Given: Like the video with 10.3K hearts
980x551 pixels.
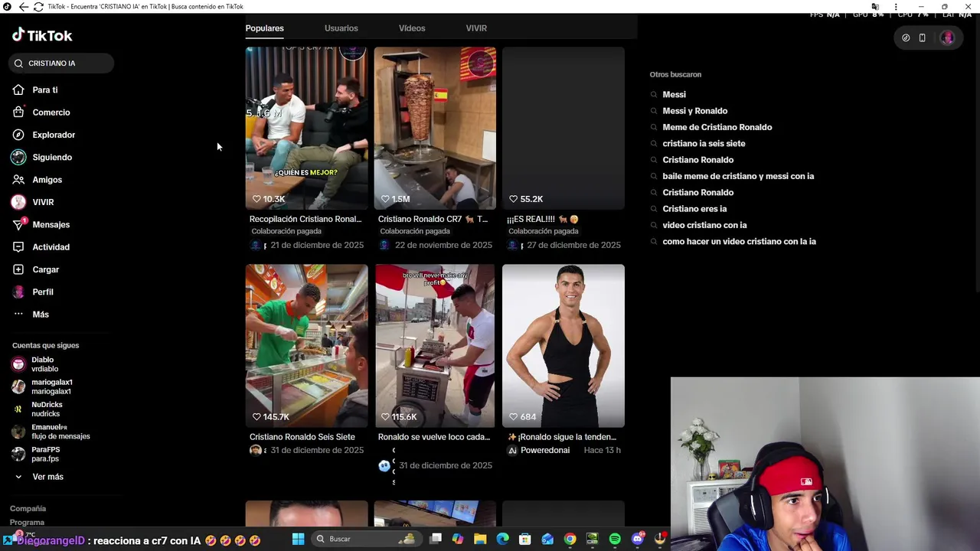Looking at the screenshot, I should tap(257, 199).
